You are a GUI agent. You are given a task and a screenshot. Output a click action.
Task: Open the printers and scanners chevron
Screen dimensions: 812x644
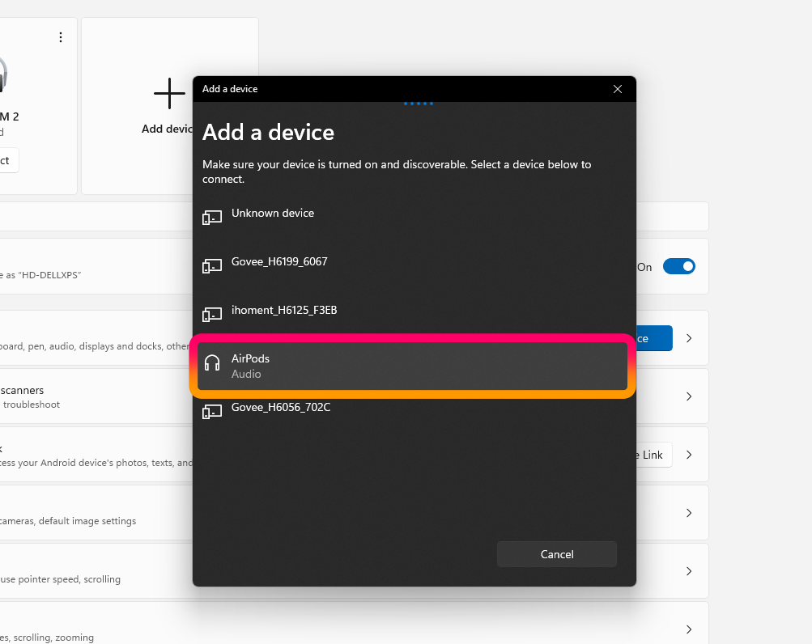689,396
